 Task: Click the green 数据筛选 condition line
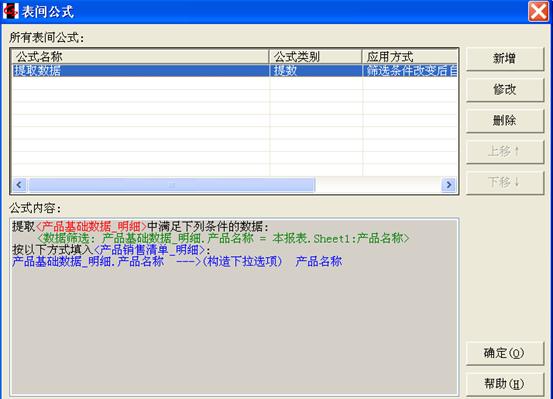223,238
